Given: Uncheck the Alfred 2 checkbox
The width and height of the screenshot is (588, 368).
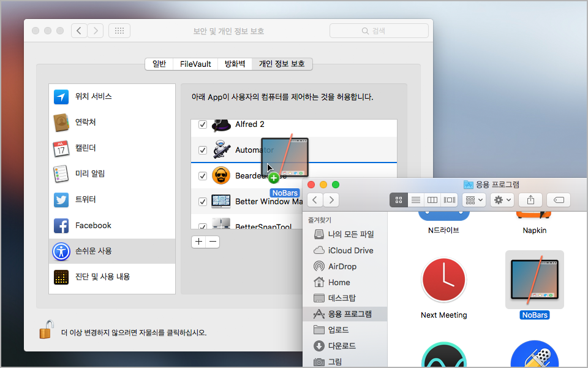Looking at the screenshot, I should 203,125.
